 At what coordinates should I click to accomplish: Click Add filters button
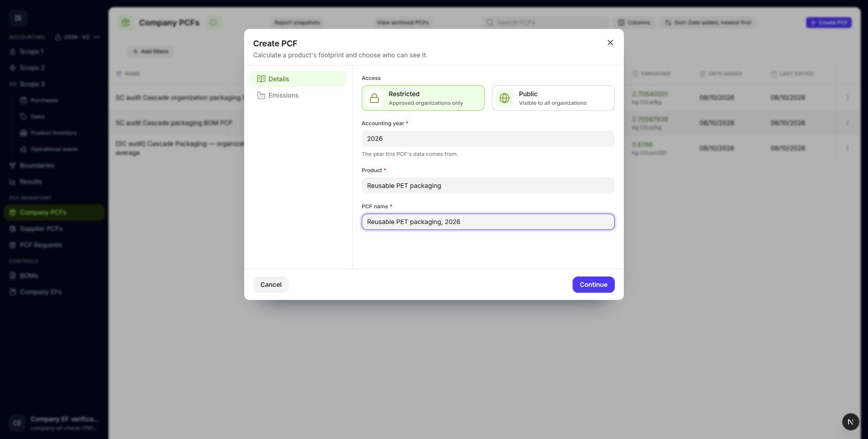point(150,51)
